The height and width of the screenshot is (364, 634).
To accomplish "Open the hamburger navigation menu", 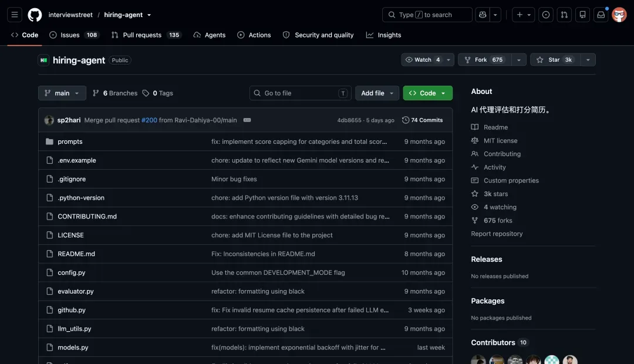I will point(15,15).
